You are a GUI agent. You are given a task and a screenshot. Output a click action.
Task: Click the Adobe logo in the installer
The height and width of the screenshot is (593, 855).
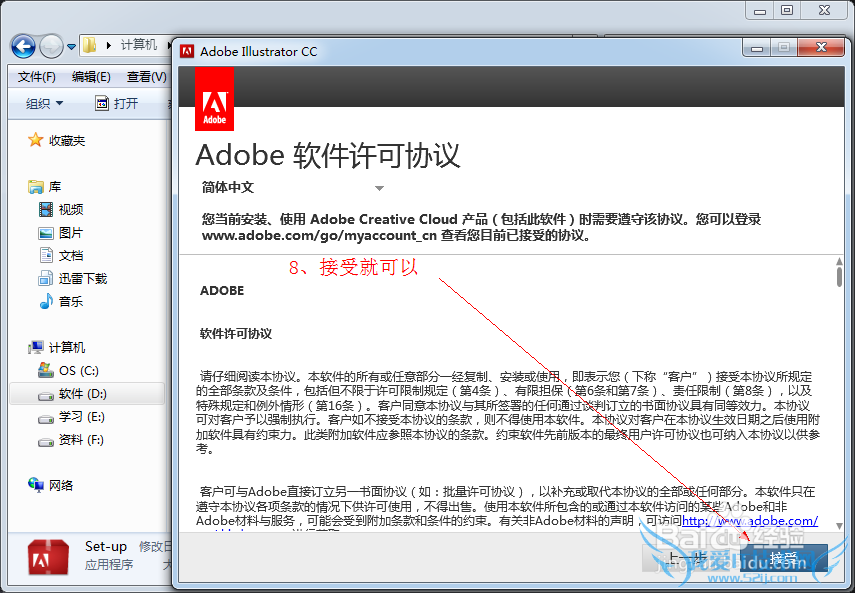(214, 99)
